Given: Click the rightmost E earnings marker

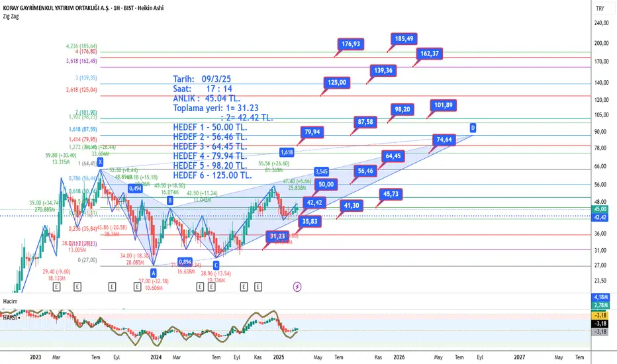Looking at the screenshot, I should pyautogui.click(x=258, y=287).
